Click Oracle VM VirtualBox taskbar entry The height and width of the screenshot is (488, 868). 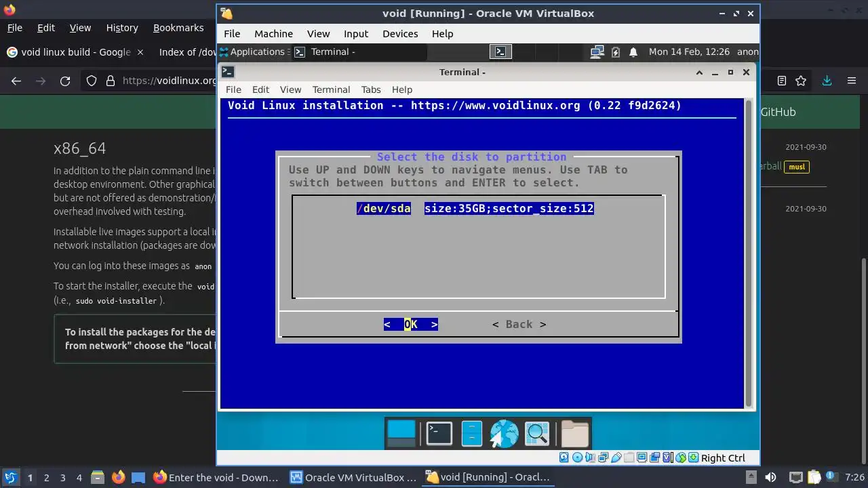[353, 477]
